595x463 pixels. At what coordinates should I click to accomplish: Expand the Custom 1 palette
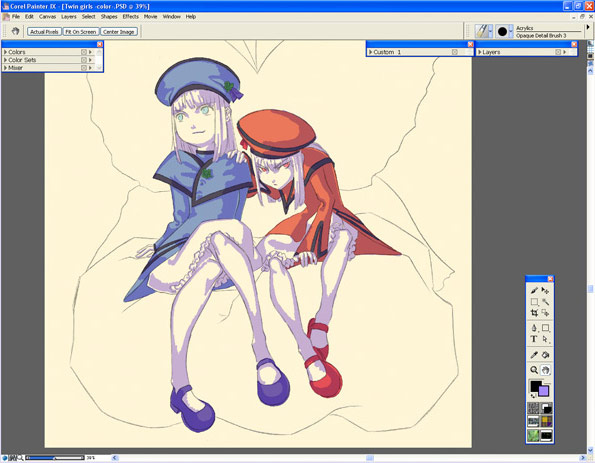coord(370,52)
